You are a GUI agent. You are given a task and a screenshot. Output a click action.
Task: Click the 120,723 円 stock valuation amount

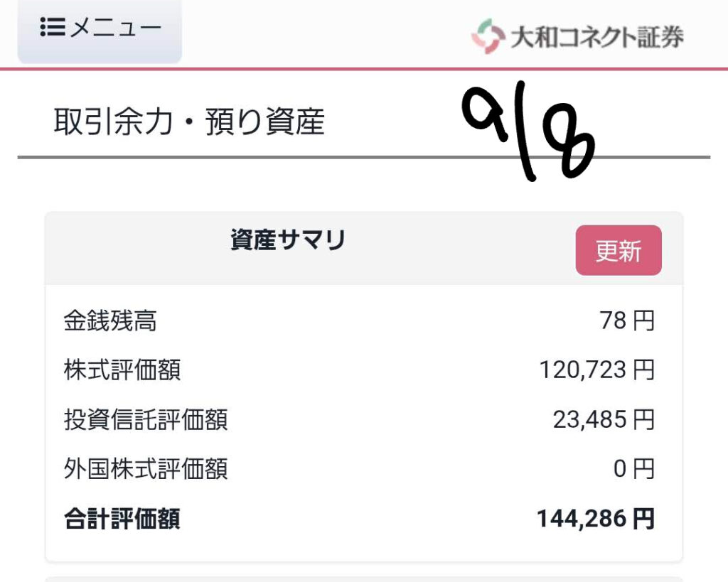(597, 370)
